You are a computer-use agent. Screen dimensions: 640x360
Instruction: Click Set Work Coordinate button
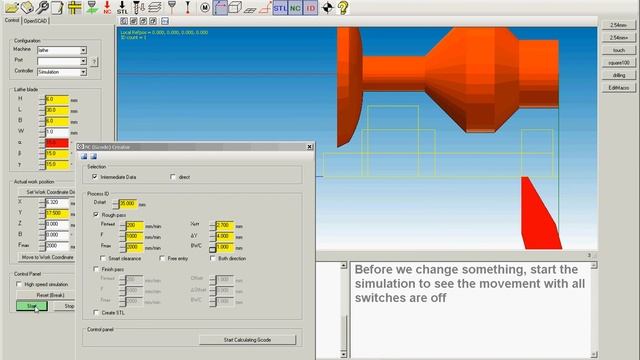pos(47,192)
